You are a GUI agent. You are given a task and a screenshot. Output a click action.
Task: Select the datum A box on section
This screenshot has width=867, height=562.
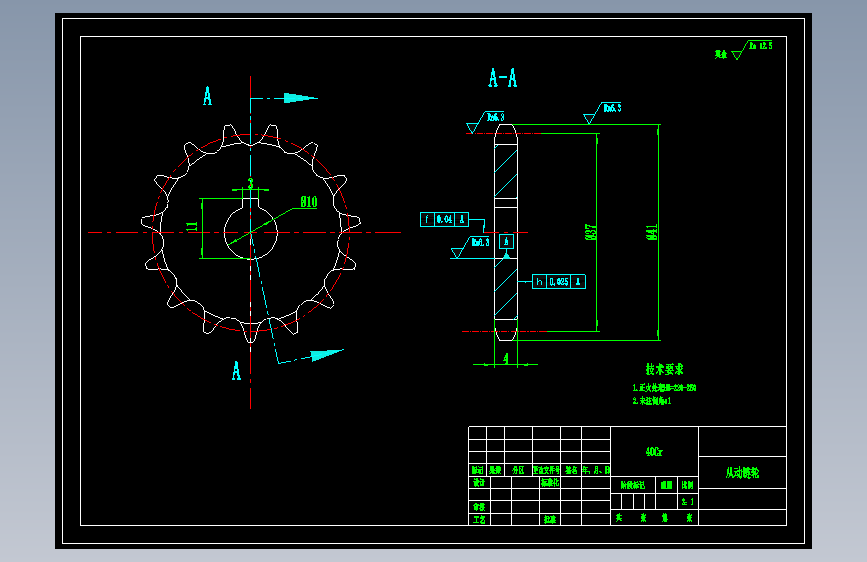pyautogui.click(x=506, y=241)
